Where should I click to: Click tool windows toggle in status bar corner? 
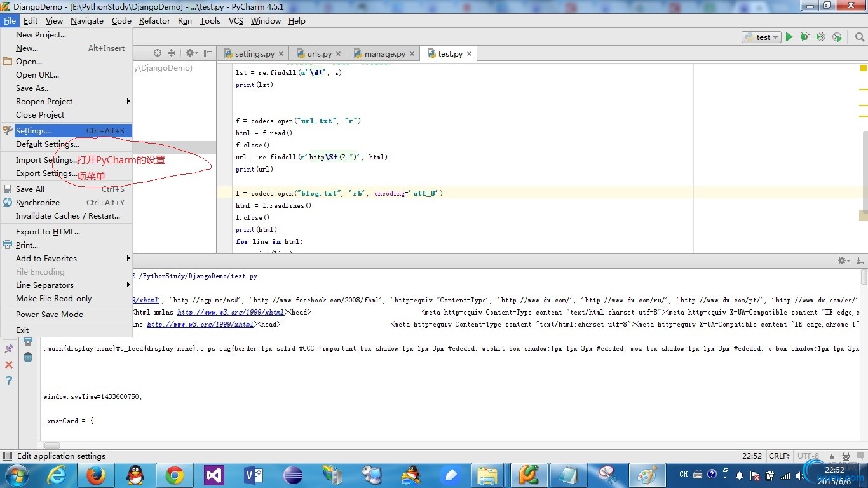7,456
